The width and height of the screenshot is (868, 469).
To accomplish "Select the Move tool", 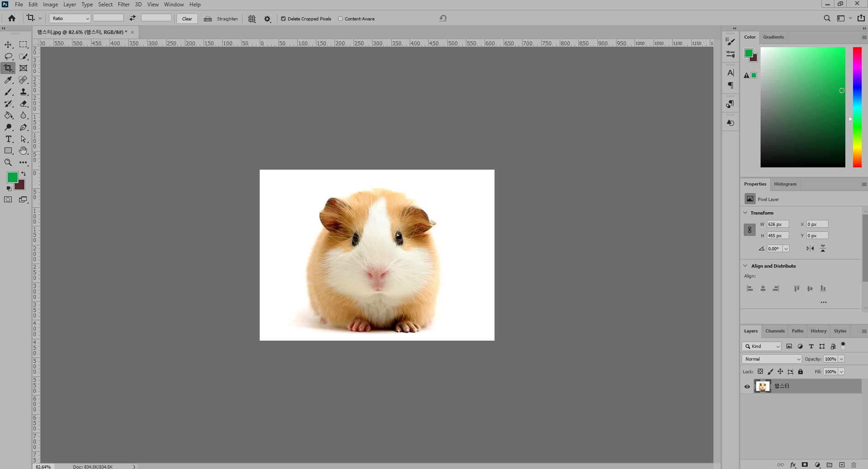I will pyautogui.click(x=8, y=44).
